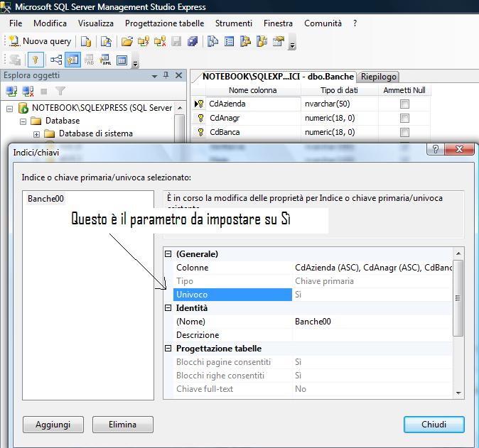Click the Object Explorer toolbar icon

pos(245,41)
